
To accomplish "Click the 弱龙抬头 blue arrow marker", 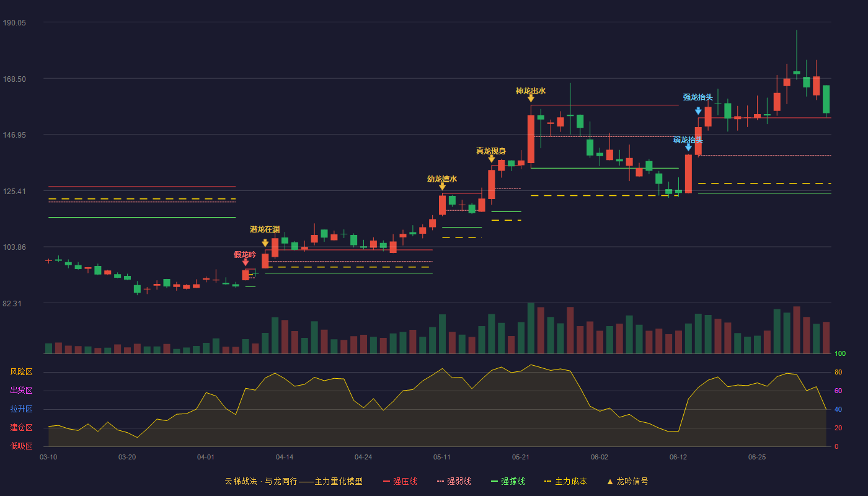I will pyautogui.click(x=688, y=147).
